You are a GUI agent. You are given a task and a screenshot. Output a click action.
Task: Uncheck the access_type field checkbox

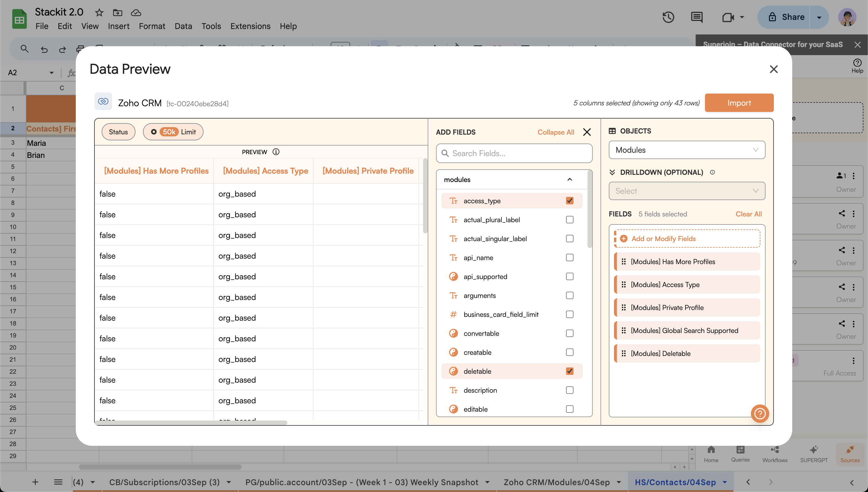pyautogui.click(x=570, y=201)
